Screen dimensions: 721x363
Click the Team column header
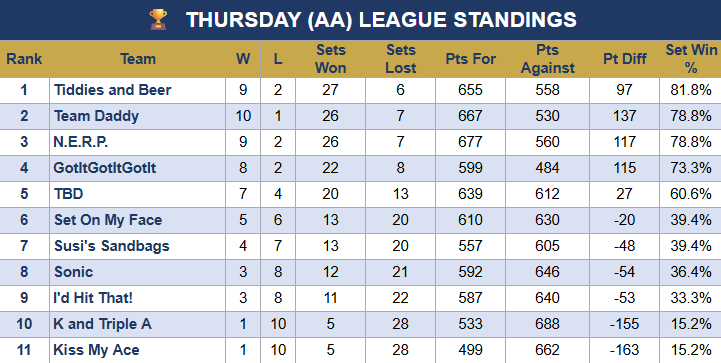pyautogui.click(x=137, y=59)
